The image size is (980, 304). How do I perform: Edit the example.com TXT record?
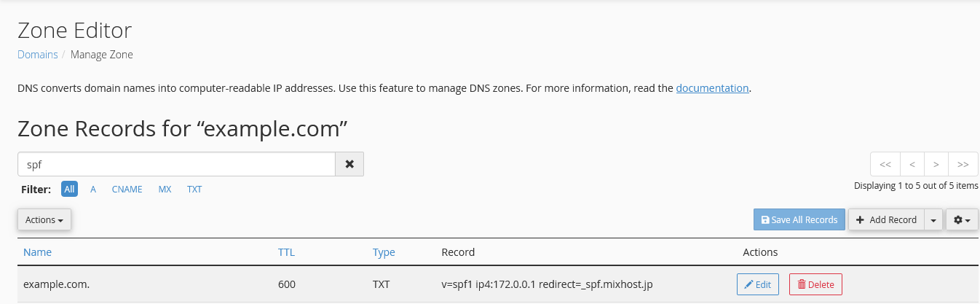[x=758, y=284]
